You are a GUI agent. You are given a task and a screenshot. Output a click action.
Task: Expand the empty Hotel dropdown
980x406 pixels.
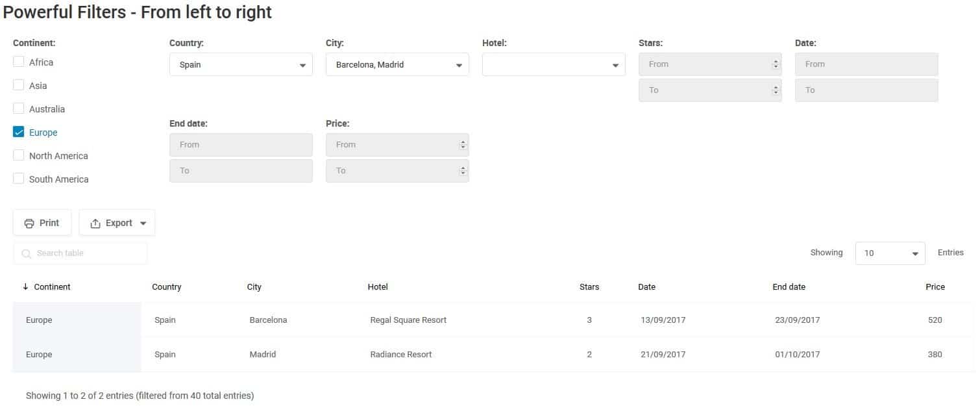[554, 64]
